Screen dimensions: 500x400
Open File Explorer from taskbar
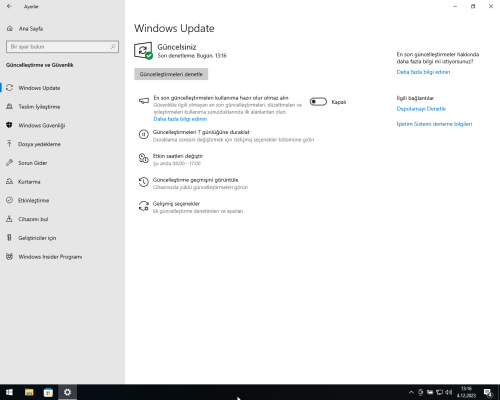coord(29,392)
